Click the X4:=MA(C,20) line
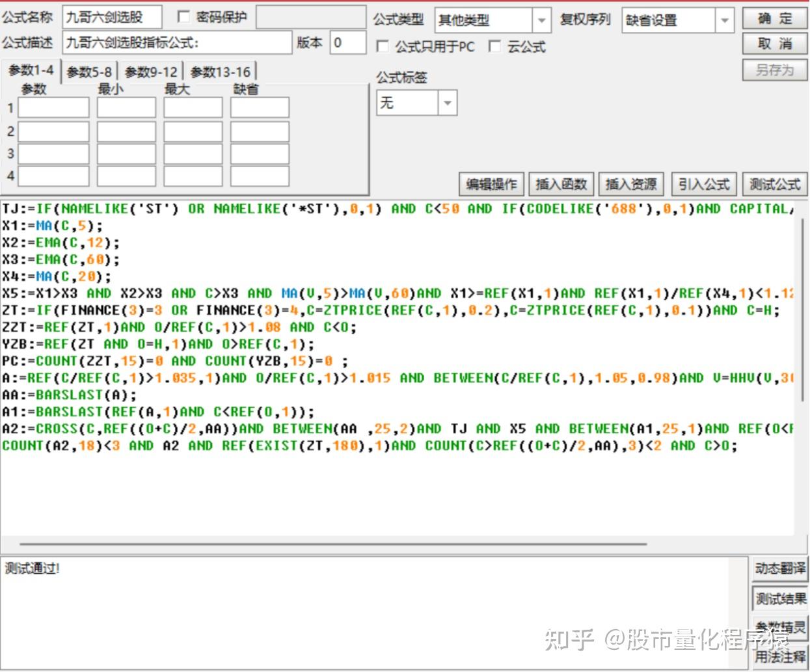The width and height of the screenshot is (810, 672). coord(57,276)
